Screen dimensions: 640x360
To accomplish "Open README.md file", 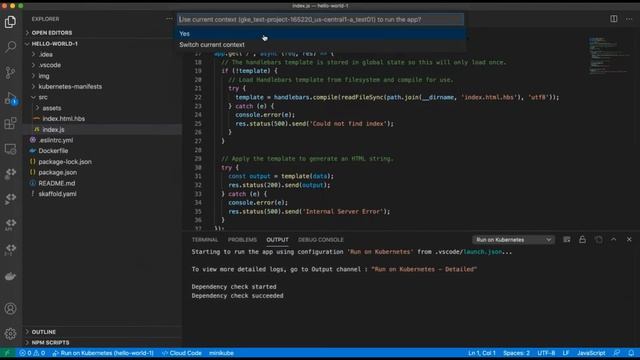I will (x=102, y=183).
